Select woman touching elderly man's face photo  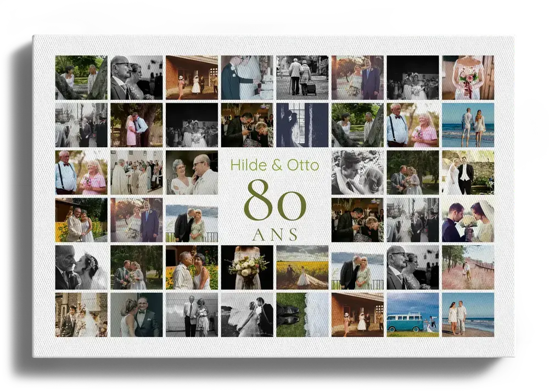click(192, 172)
